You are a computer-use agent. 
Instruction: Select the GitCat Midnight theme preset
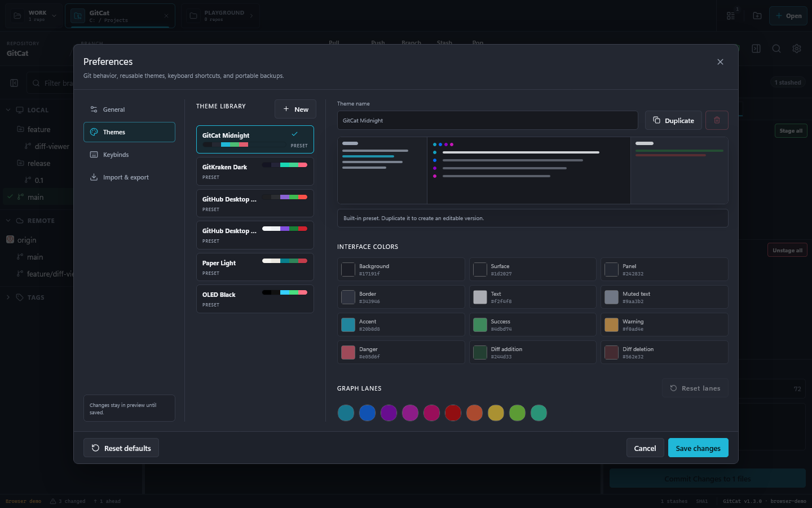point(255,139)
